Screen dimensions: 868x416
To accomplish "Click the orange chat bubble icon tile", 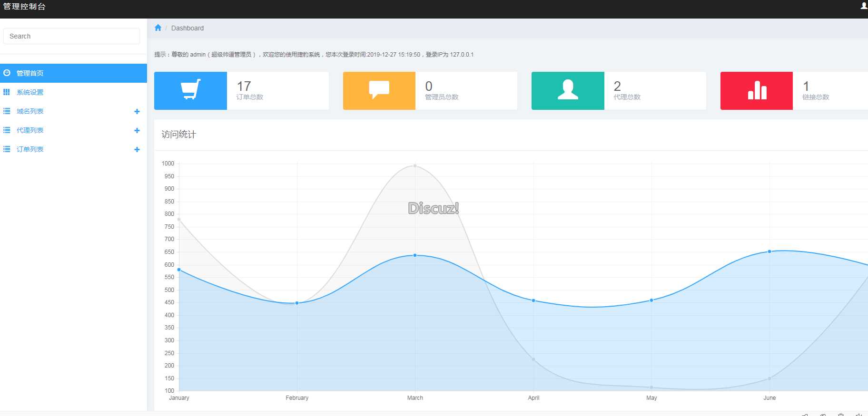I will (x=379, y=90).
